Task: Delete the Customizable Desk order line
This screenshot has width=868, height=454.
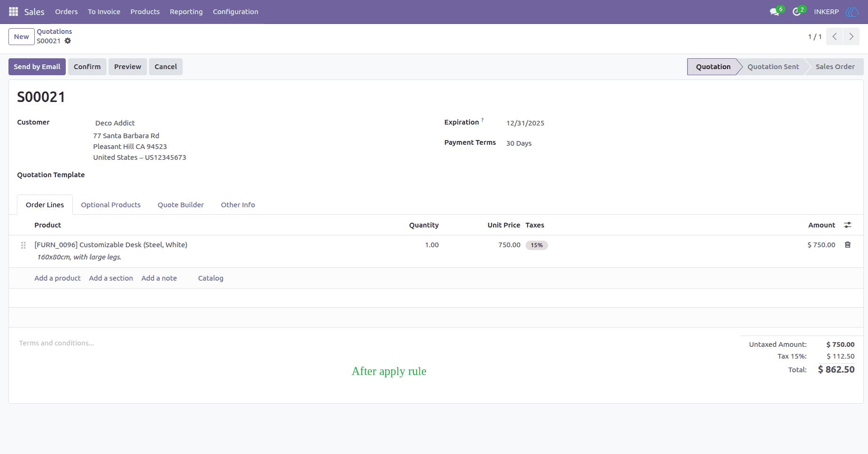Action: [x=848, y=245]
